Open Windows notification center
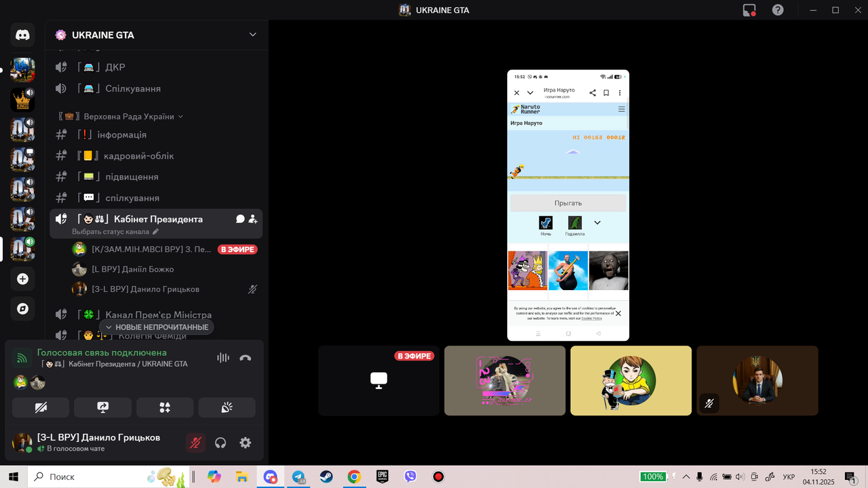The height and width of the screenshot is (488, 868). [851, 477]
